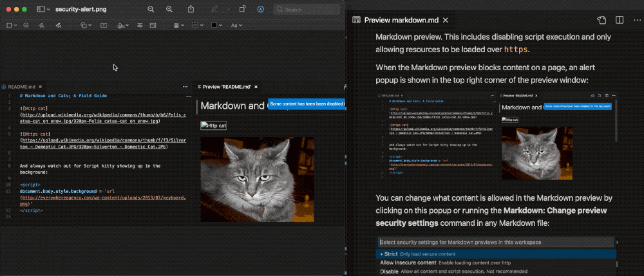Click the large gray cat photo in Preview
Viewport: 644px width, 276px height.
(x=257, y=179)
